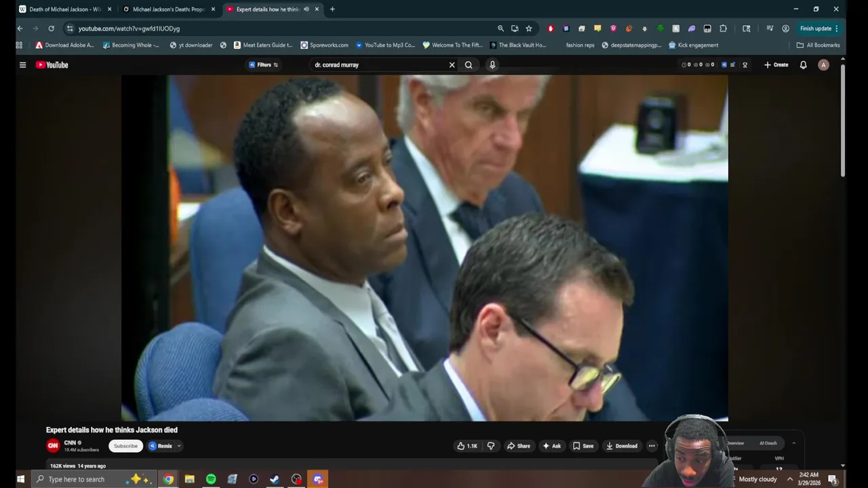The width and height of the screenshot is (868, 488).
Task: Like the video with thumbs up
Action: click(467, 446)
